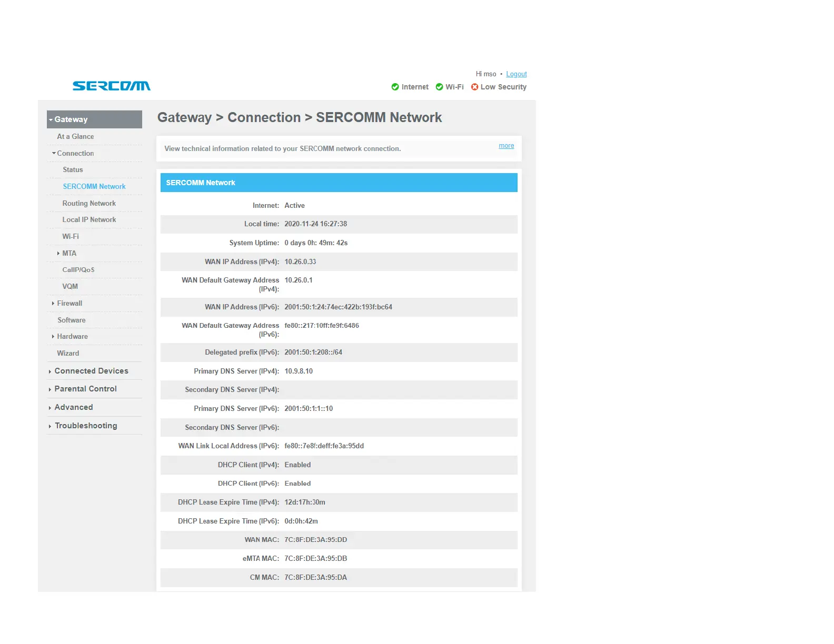Click the Secondary DNS Server (IPv4) label
The width and height of the screenshot is (834, 644).
coord(232,389)
